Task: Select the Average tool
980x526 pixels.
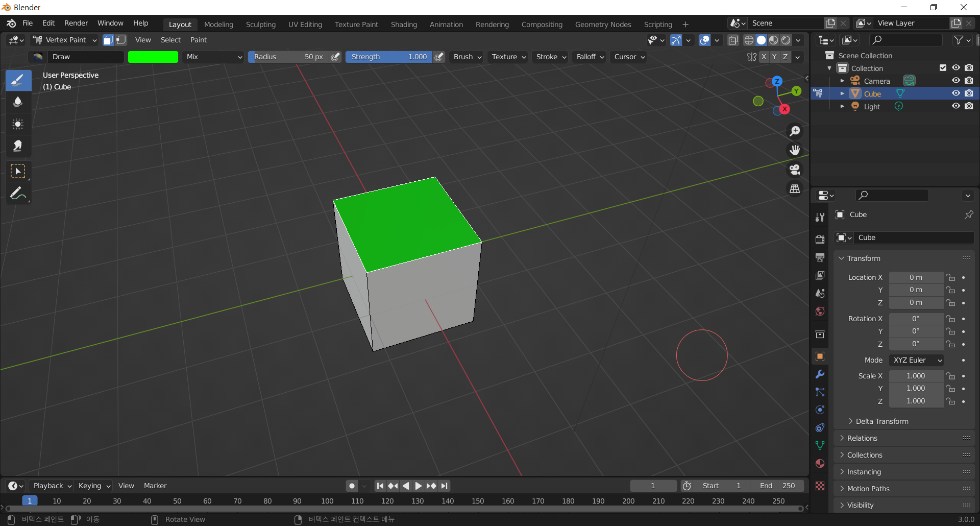Action: pos(18,124)
